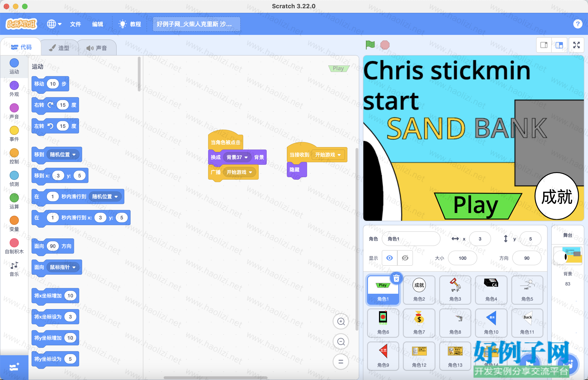The width and height of the screenshot is (588, 380).
Task: Enter full screen stage mode
Action: (576, 45)
